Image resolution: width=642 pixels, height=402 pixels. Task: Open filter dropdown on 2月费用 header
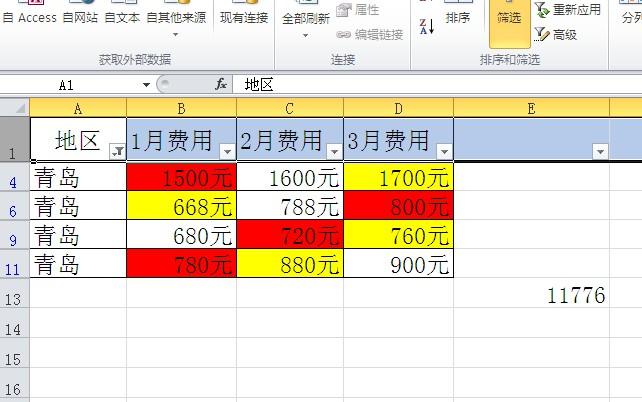pos(335,152)
